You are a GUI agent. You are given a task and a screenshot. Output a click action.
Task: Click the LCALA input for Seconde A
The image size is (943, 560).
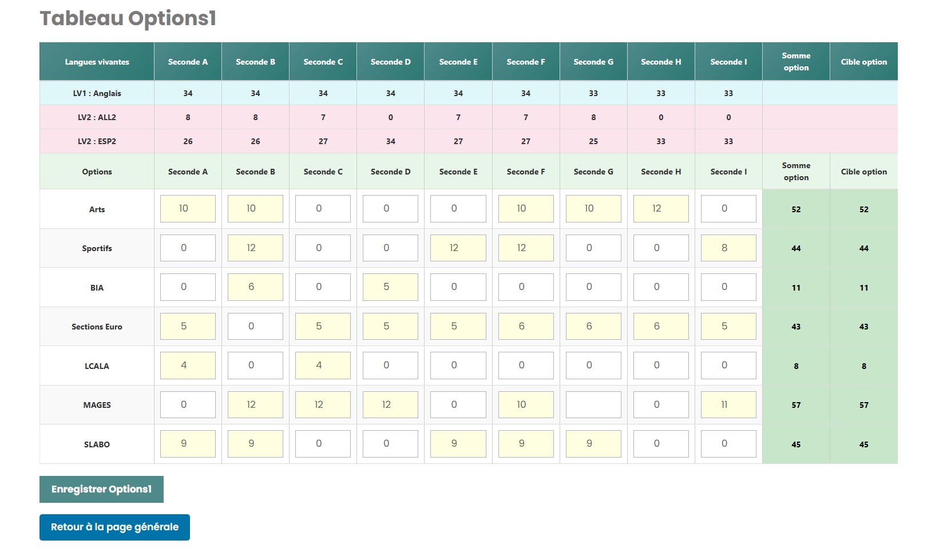188,366
